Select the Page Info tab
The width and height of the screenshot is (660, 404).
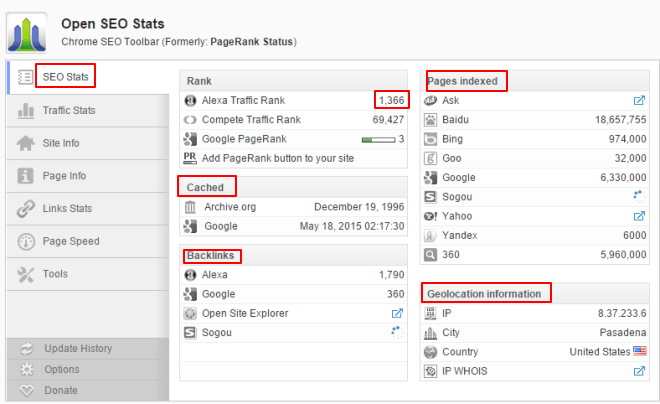point(88,175)
